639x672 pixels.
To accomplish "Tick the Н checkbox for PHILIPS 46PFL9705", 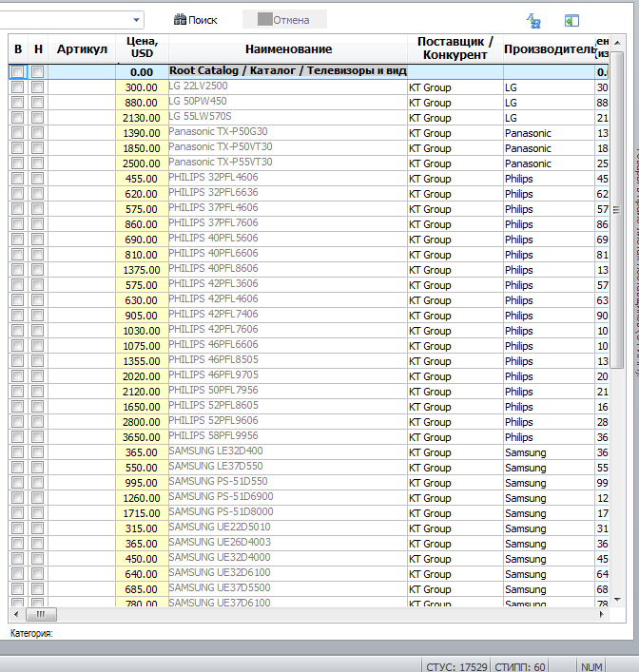I will pos(38,376).
